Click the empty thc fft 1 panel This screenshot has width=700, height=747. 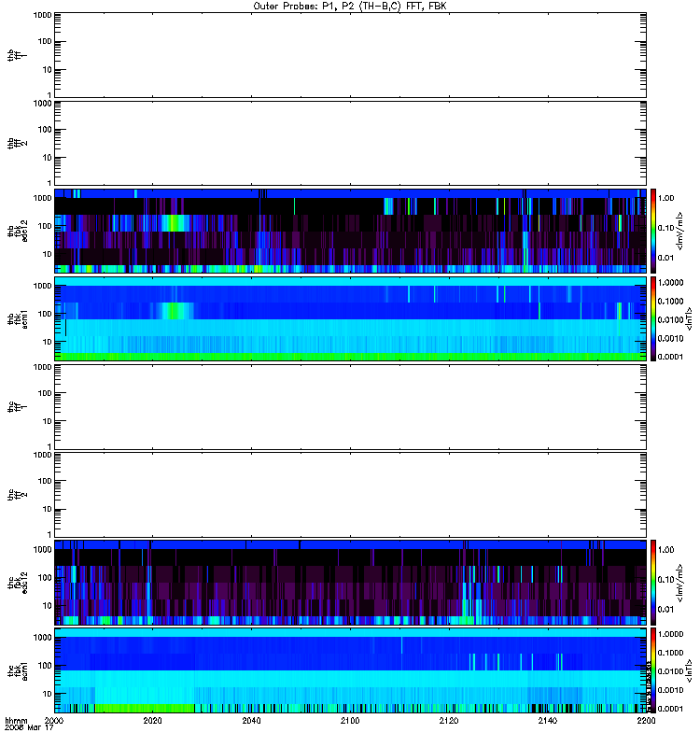pos(350,407)
